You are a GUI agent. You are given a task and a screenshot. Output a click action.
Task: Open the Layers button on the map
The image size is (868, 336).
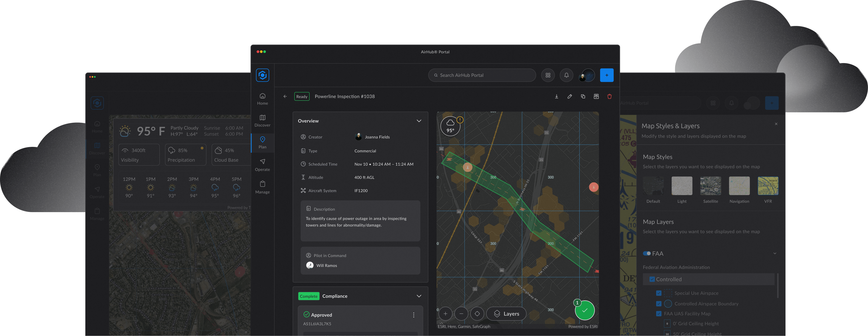(506, 313)
